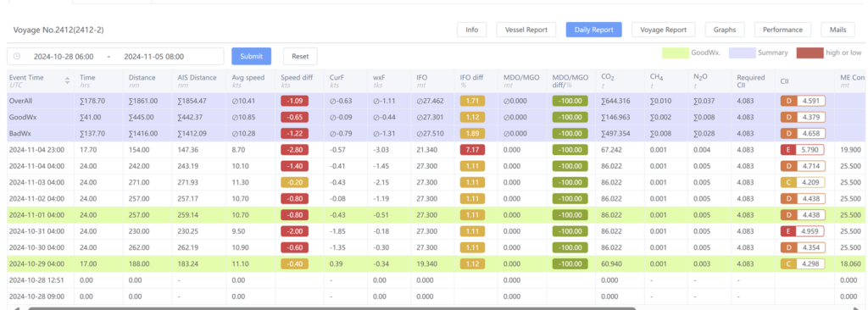Open the Vessel Report tab
This screenshot has height=310, width=868.
click(526, 30)
